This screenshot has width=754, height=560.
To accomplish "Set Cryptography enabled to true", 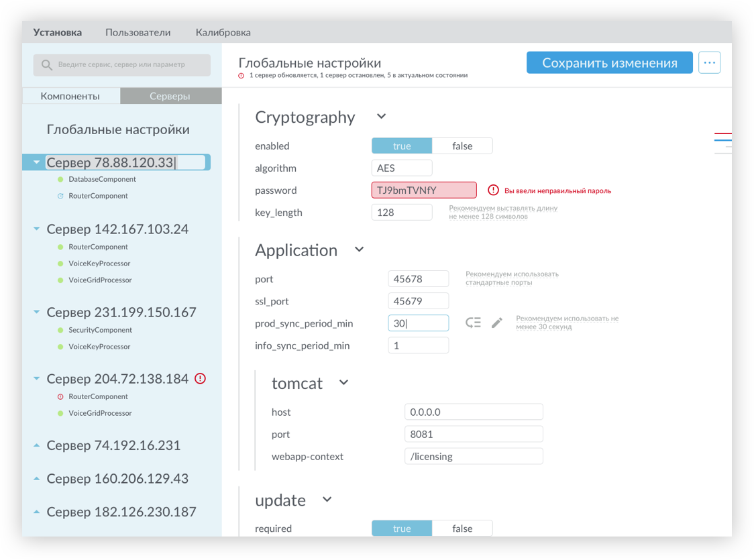I will click(402, 146).
